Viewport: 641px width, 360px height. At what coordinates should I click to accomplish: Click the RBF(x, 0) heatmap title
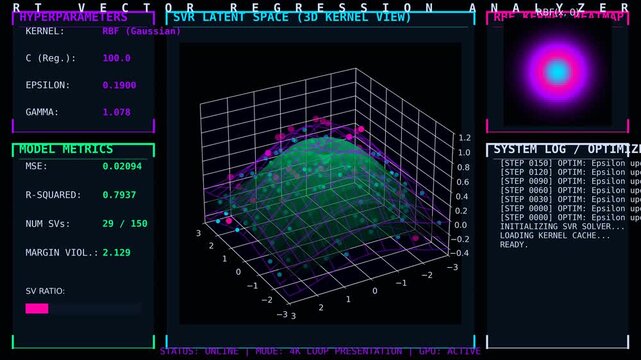tap(558, 12)
